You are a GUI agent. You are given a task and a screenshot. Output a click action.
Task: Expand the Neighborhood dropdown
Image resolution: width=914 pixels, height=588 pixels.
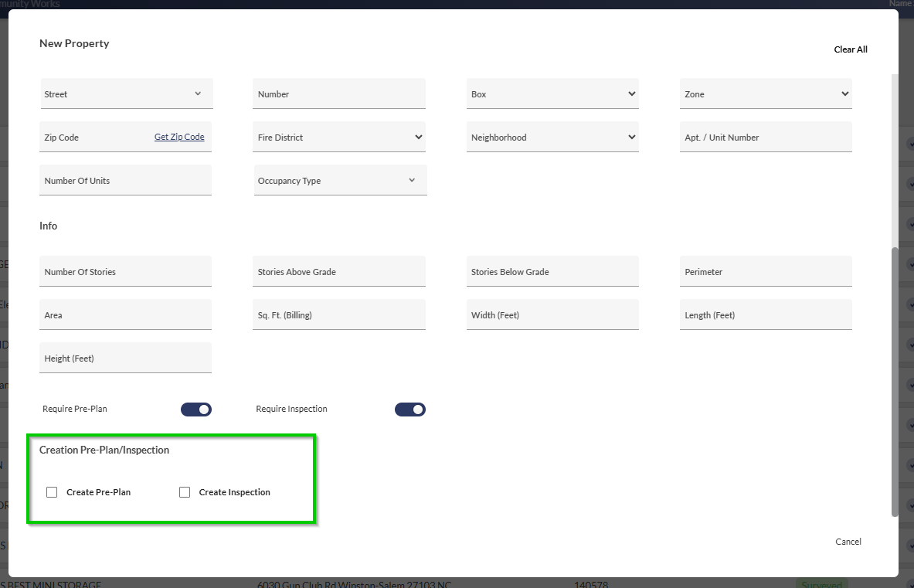552,138
